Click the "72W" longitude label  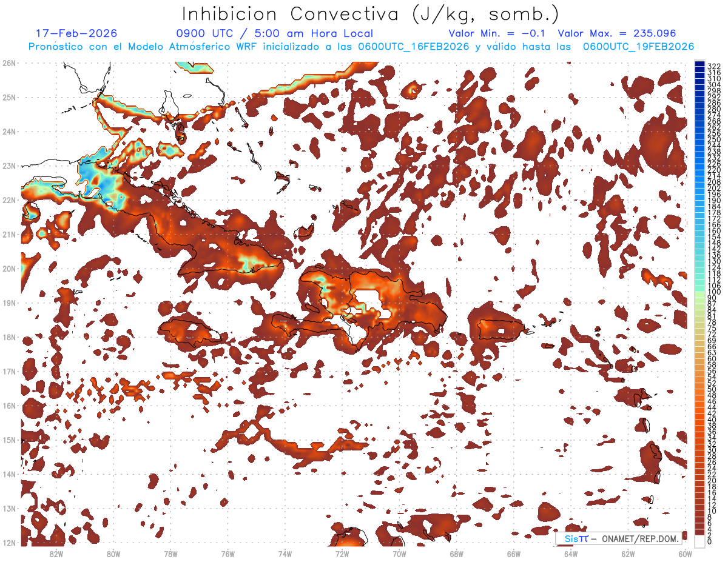[x=342, y=554]
